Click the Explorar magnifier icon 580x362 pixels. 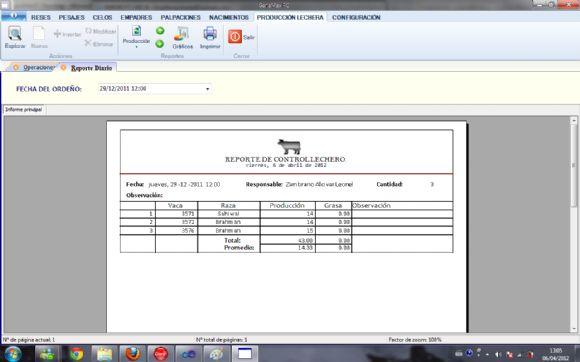coord(15,34)
